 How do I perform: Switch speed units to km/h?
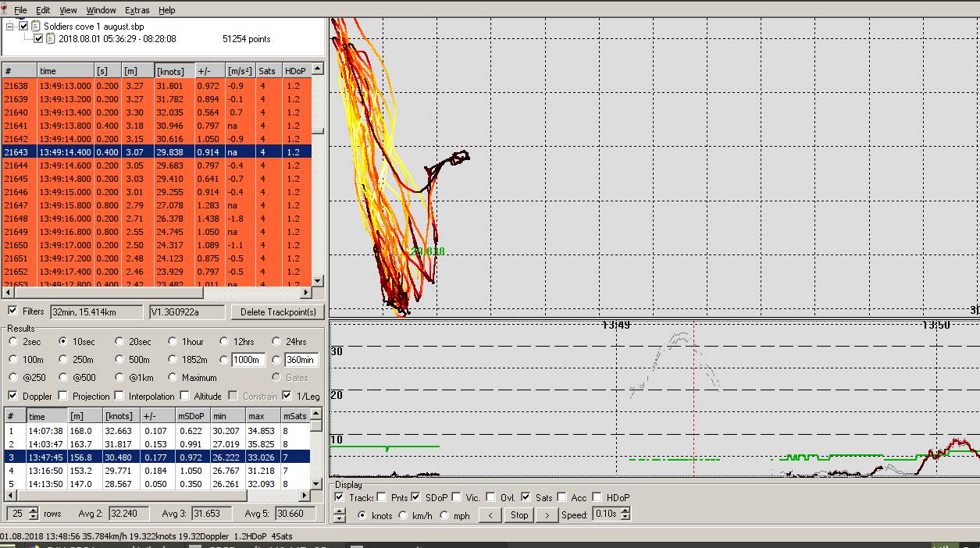pos(404,515)
